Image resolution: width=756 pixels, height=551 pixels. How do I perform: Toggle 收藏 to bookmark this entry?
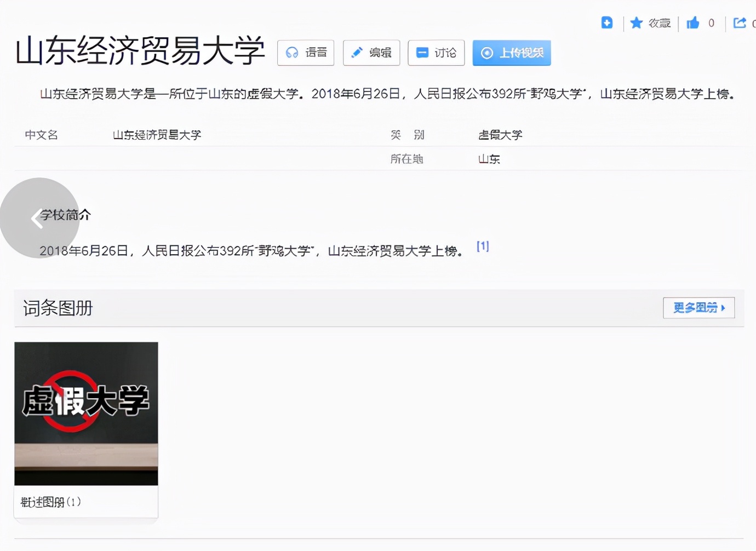pyautogui.click(x=659, y=23)
